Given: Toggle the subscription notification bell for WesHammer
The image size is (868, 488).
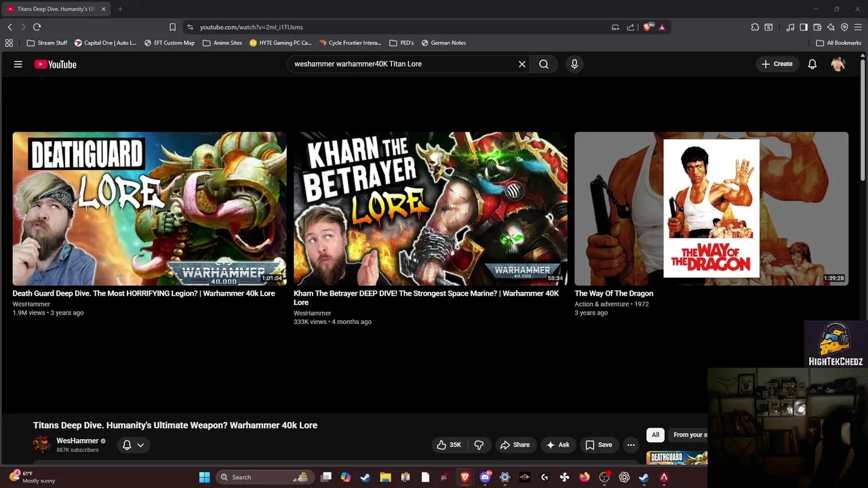Looking at the screenshot, I should [127, 445].
